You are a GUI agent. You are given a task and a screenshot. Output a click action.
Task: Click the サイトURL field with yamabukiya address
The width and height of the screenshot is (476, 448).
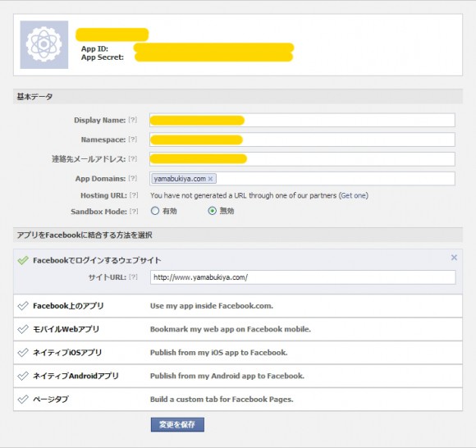pos(303,277)
